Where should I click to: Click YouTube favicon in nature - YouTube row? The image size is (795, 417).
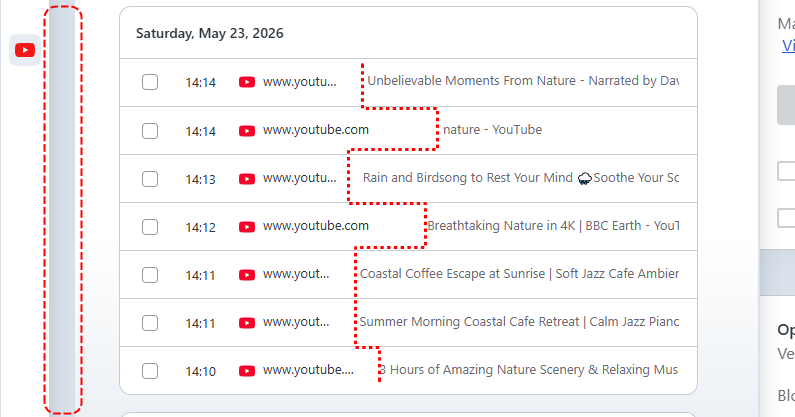(x=247, y=131)
